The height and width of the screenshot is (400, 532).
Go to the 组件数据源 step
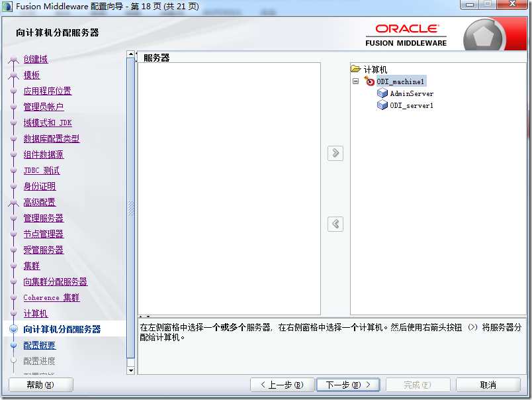44,154
